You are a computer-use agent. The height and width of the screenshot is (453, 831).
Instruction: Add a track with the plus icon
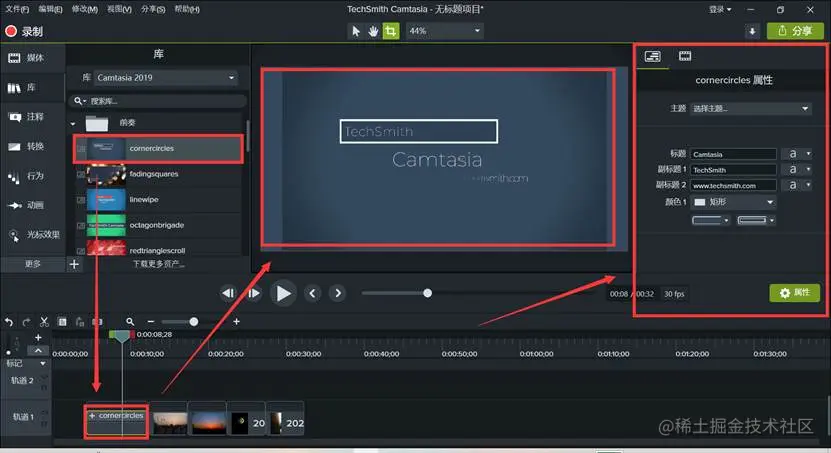click(x=38, y=337)
